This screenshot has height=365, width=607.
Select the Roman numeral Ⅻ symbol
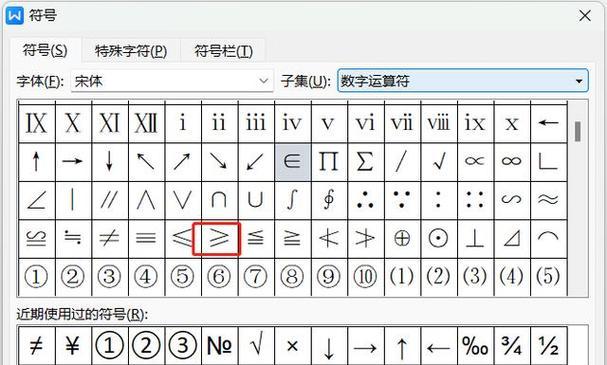pos(146,123)
